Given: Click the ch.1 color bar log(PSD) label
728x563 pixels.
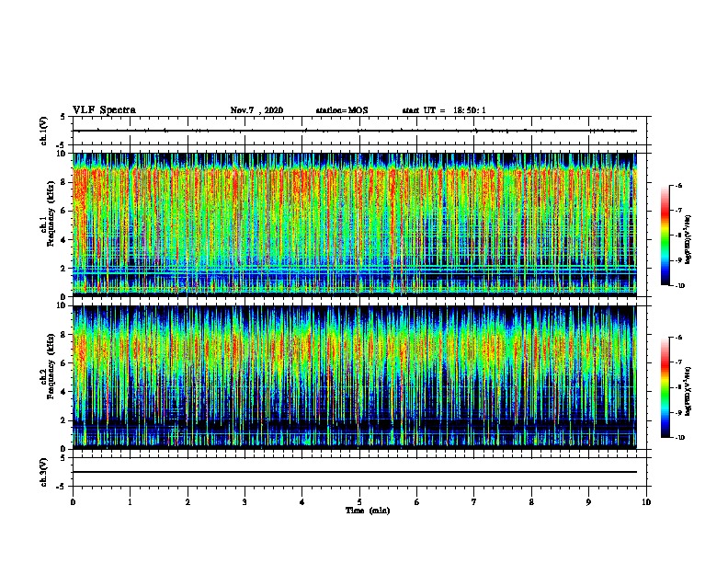Looking at the screenshot, I should click(688, 239).
